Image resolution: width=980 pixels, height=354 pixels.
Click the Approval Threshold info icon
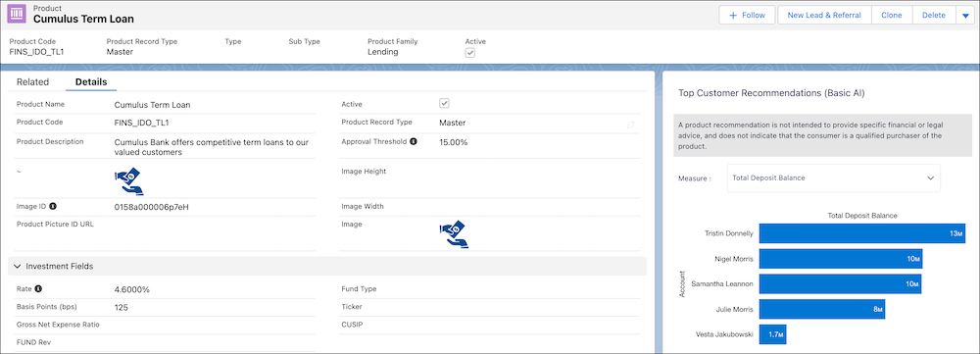(414, 141)
